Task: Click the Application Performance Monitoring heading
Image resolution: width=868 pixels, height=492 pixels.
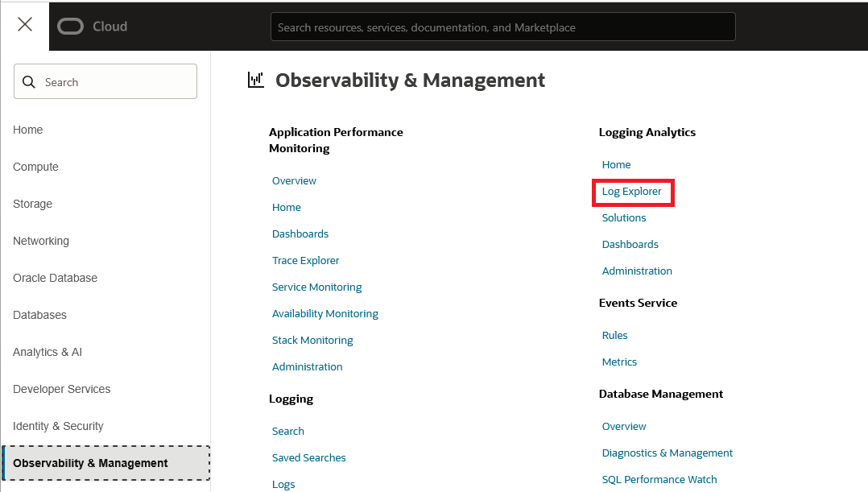Action: tap(336, 140)
